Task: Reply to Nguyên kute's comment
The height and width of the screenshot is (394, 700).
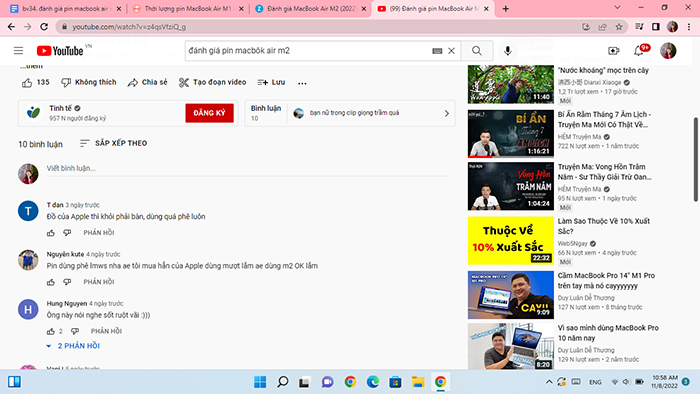Action: [99, 282]
